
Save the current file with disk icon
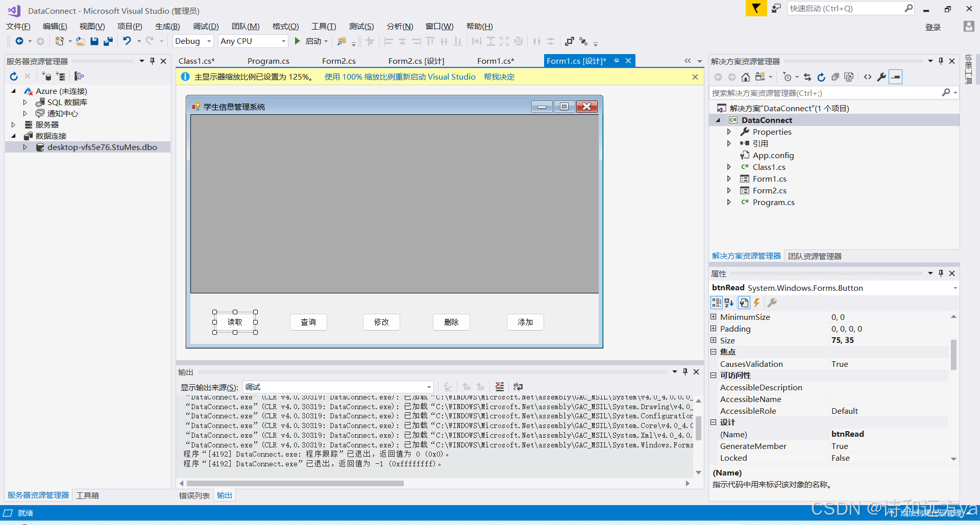[x=94, y=41]
